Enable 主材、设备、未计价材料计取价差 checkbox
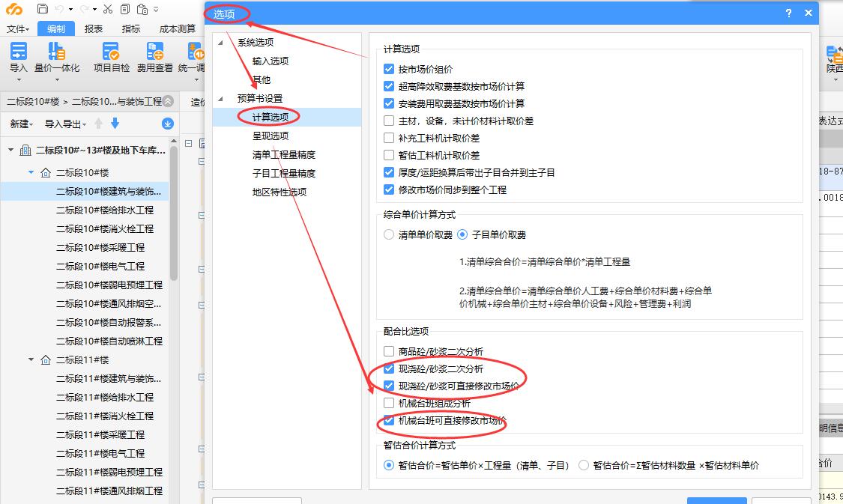The width and height of the screenshot is (843, 504). tap(389, 121)
